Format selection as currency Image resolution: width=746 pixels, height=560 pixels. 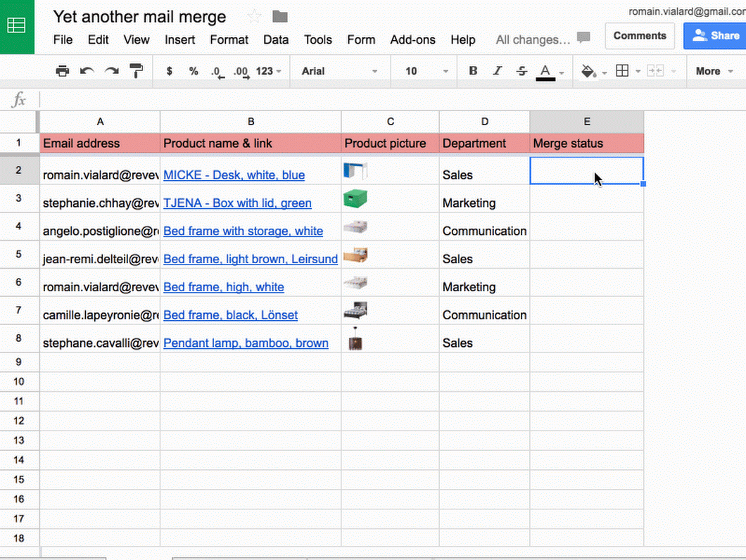tap(168, 70)
